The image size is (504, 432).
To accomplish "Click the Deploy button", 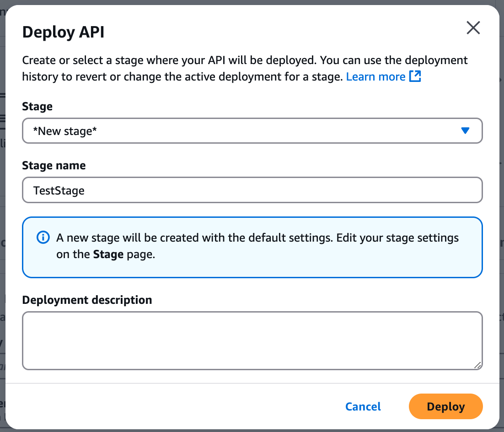I will [x=445, y=406].
